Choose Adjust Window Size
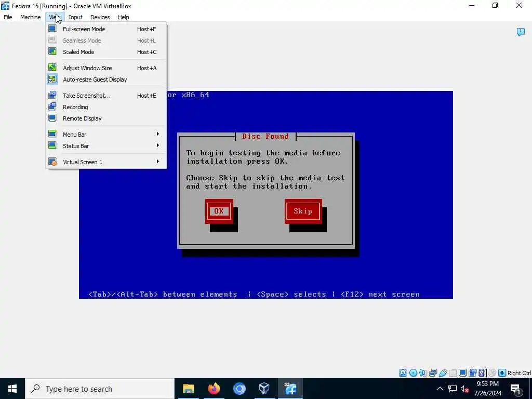The width and height of the screenshot is (532, 399). [106, 68]
